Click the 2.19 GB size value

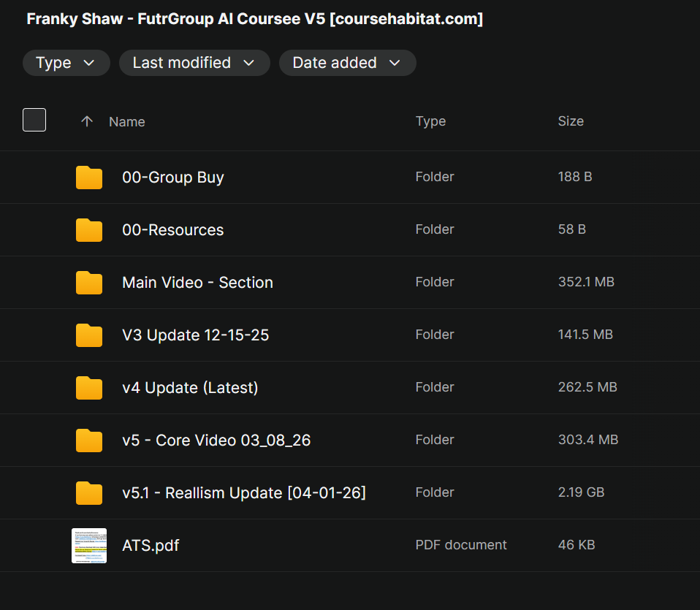click(x=581, y=492)
